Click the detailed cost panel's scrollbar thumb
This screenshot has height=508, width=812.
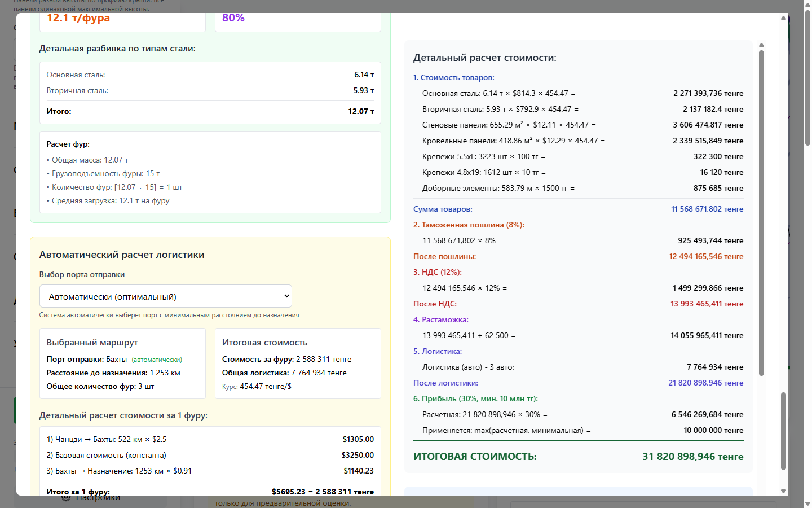point(761,213)
